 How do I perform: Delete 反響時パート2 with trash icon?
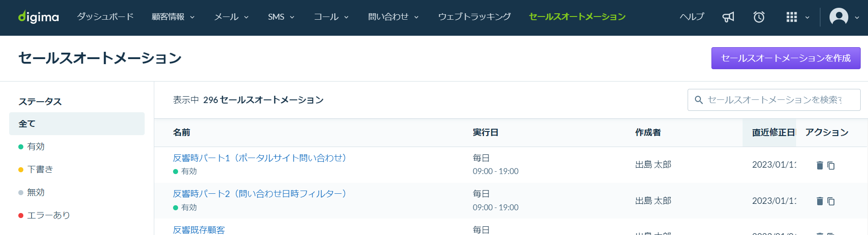point(819,201)
